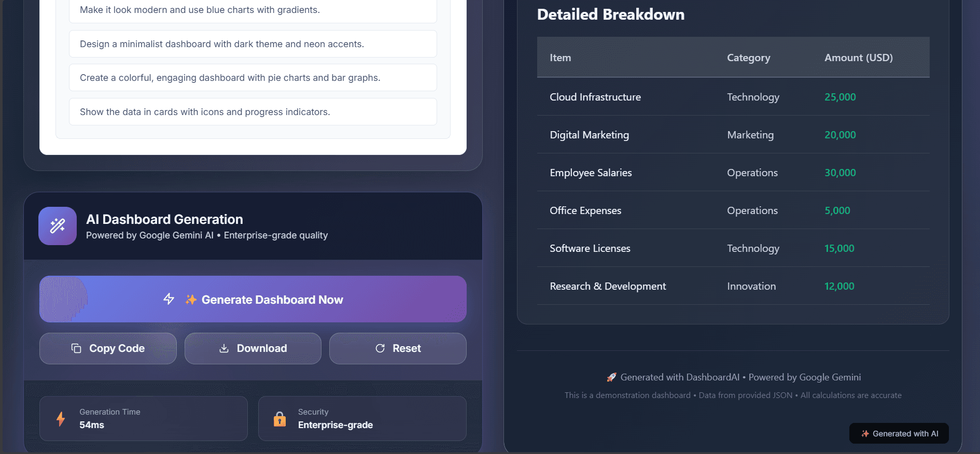
Task: Click the sparkle icon in Generated with AI badge
Action: [x=865, y=434]
